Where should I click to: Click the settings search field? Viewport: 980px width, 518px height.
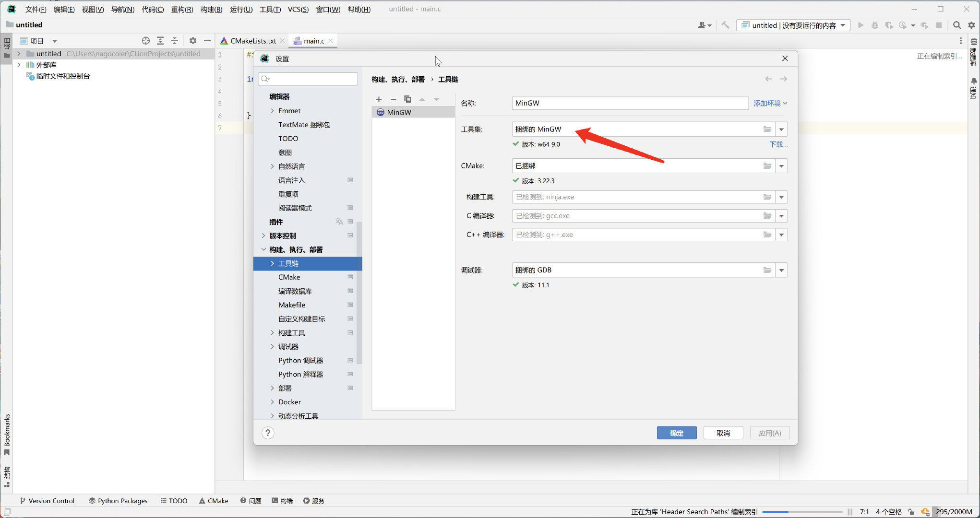(312, 79)
